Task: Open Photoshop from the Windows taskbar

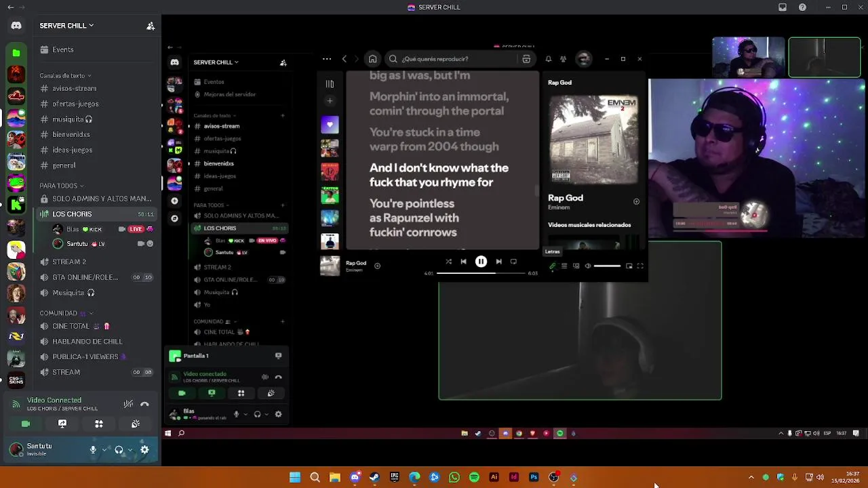Action: point(534,477)
